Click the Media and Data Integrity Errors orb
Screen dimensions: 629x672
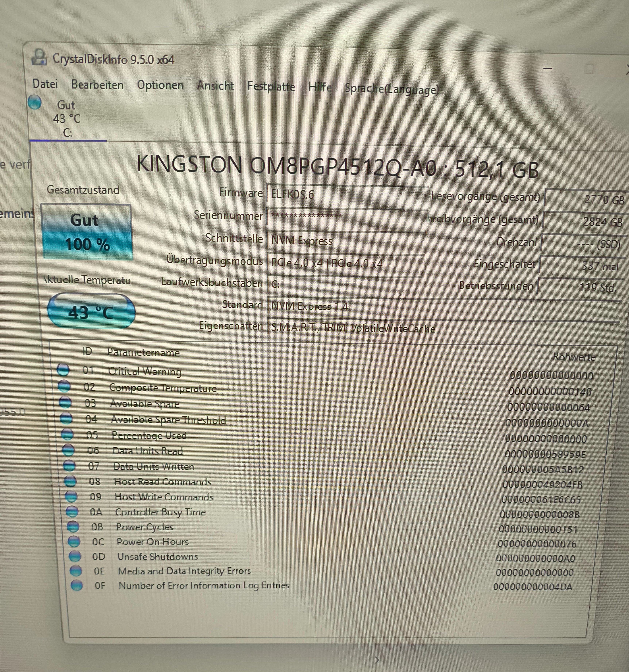point(76,571)
